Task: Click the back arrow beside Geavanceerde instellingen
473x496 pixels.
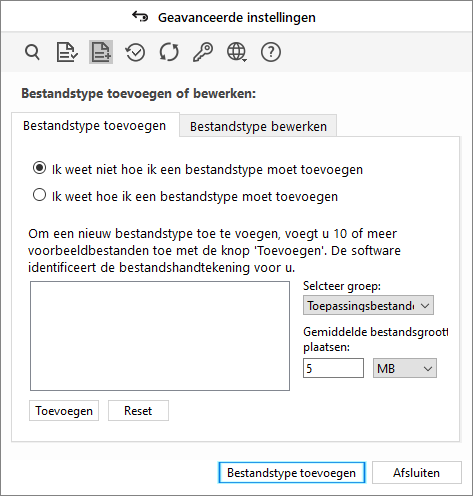Action: tap(140, 17)
